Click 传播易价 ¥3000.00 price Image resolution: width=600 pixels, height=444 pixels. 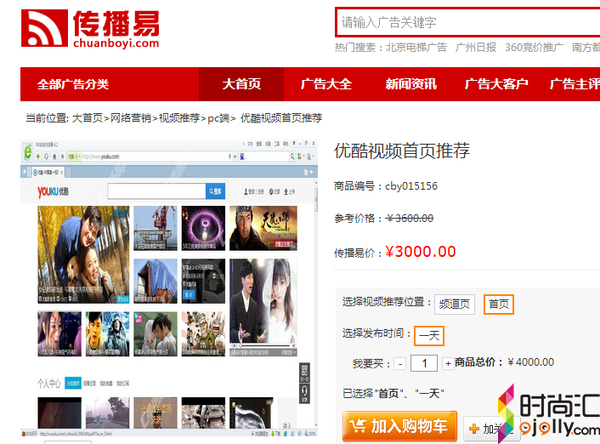421,252
